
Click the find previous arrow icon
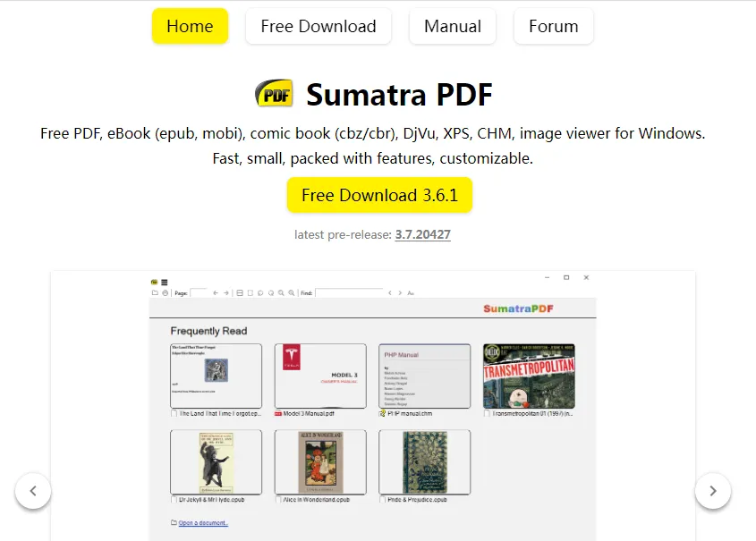[390, 293]
